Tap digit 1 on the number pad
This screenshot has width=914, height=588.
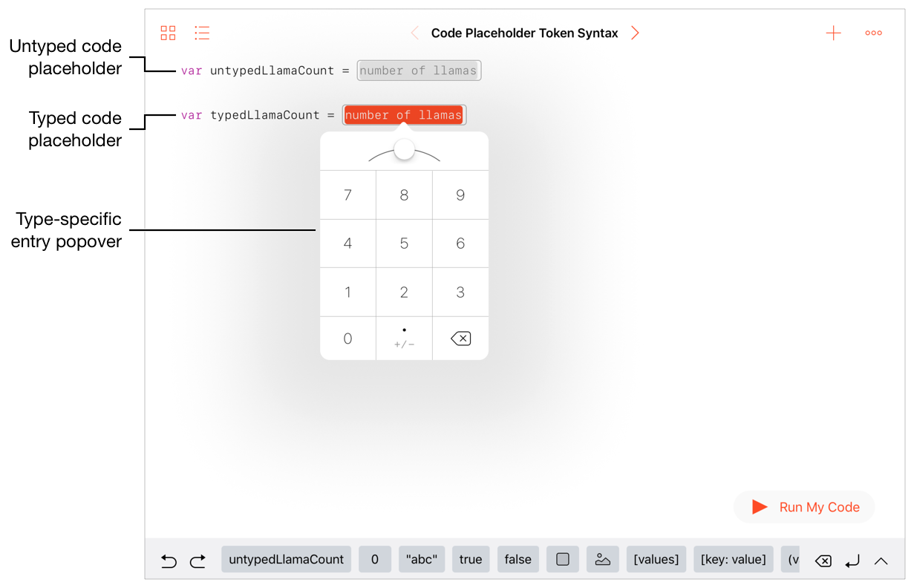pyautogui.click(x=347, y=293)
